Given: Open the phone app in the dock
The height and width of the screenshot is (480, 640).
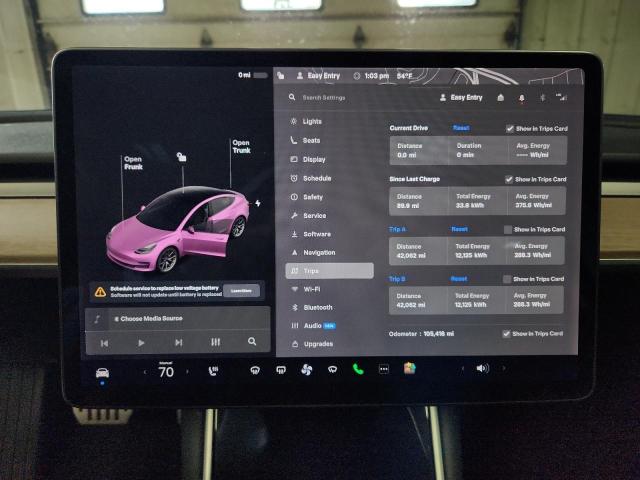Looking at the screenshot, I should coord(357,369).
